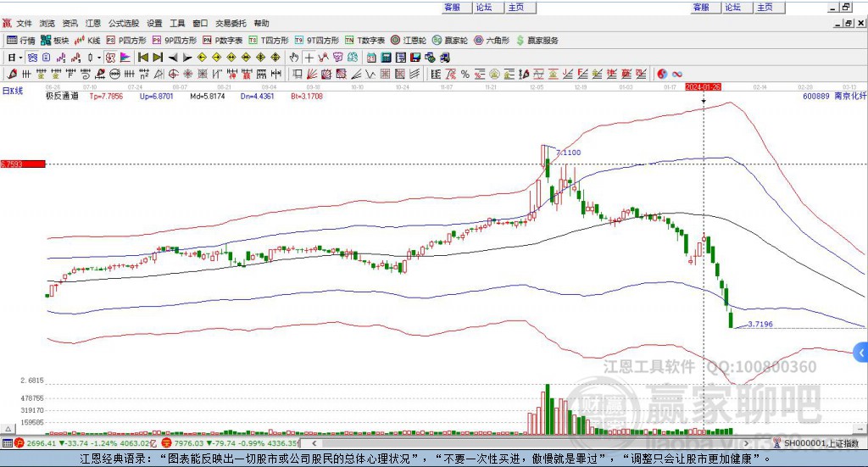Image resolution: width=868 pixels, height=467 pixels.
Task: Open the 交易委托 menu
Action: [231, 23]
